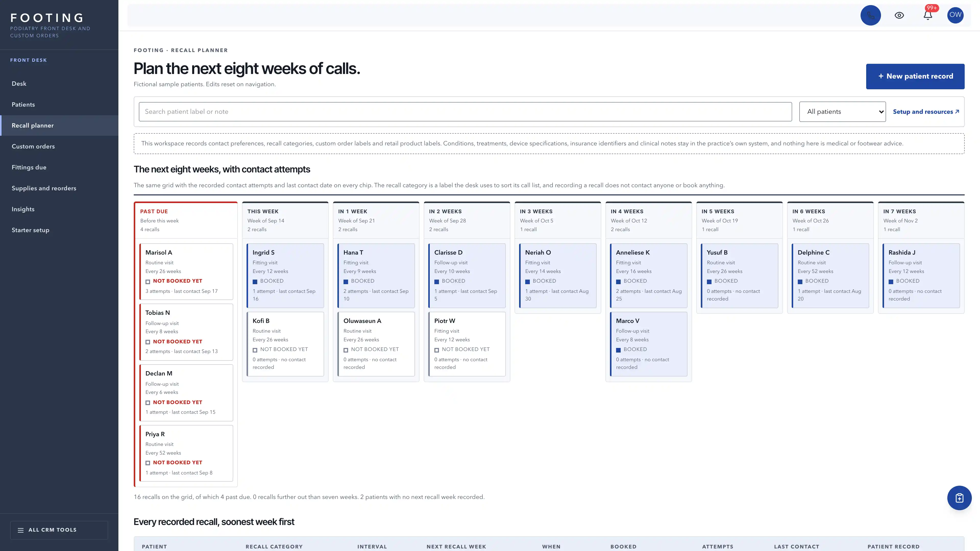The width and height of the screenshot is (980, 551).
Task: Uncheck the Booked box for Marco V
Action: (x=619, y=350)
